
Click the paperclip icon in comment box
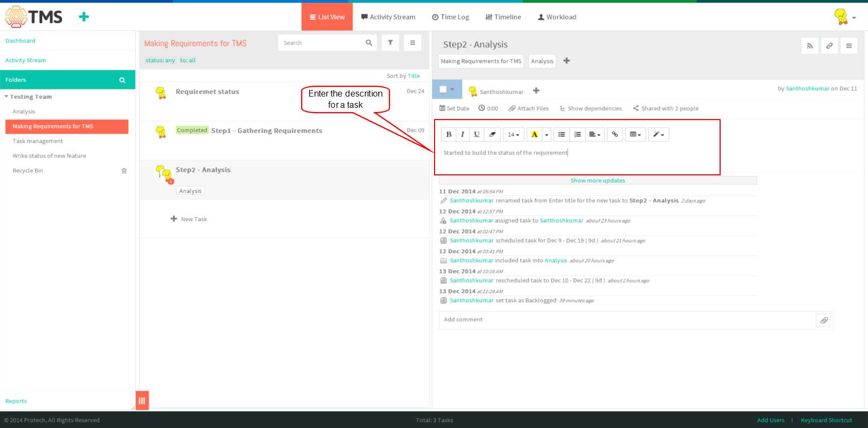(x=824, y=320)
